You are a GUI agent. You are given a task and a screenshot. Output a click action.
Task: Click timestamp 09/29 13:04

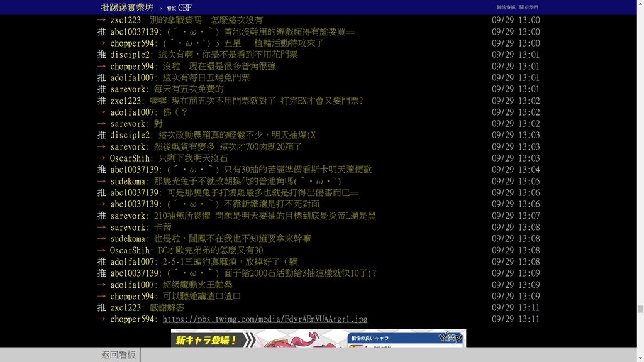tap(516, 170)
